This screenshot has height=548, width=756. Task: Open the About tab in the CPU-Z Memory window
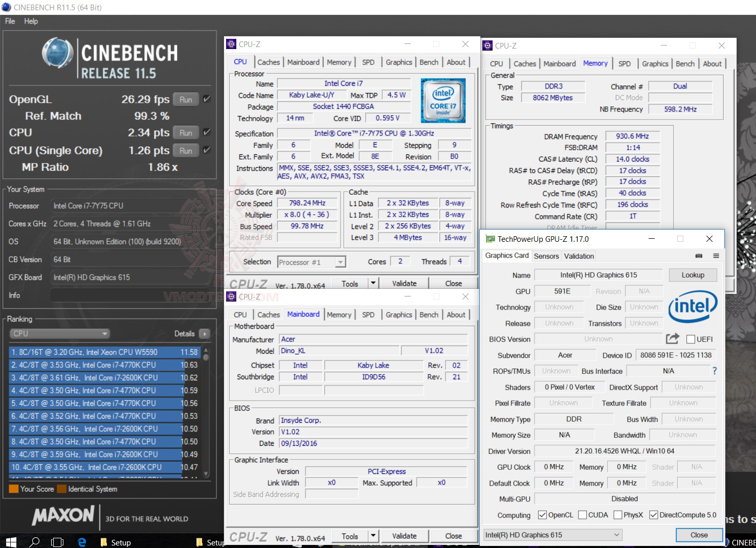point(713,63)
